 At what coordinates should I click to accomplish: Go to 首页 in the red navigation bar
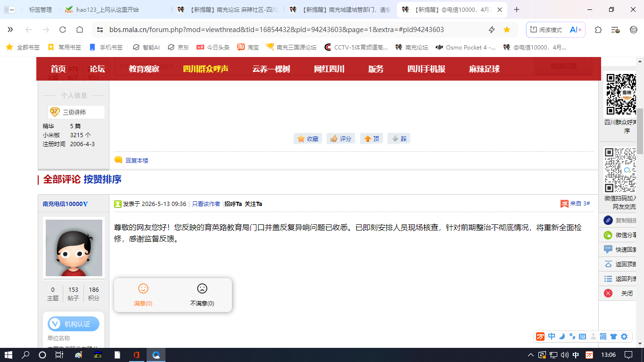tap(58, 69)
